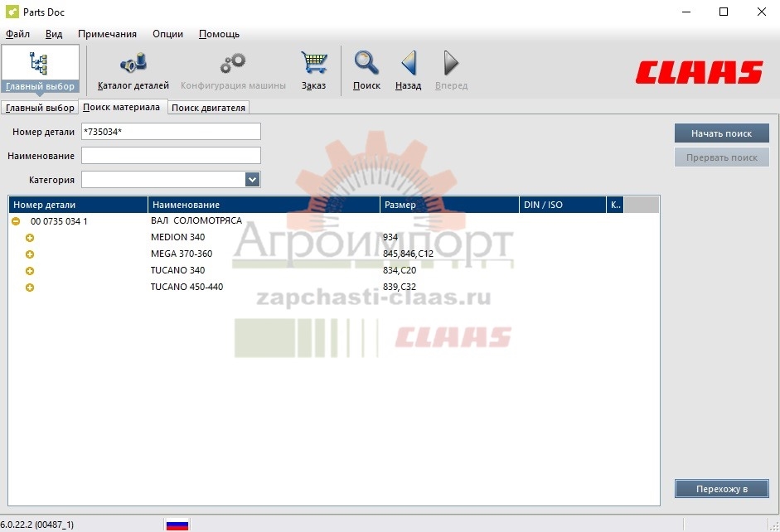Select the TUCANO 450-440 text
Image resolution: width=780 pixels, height=532 pixels.
[x=187, y=287]
